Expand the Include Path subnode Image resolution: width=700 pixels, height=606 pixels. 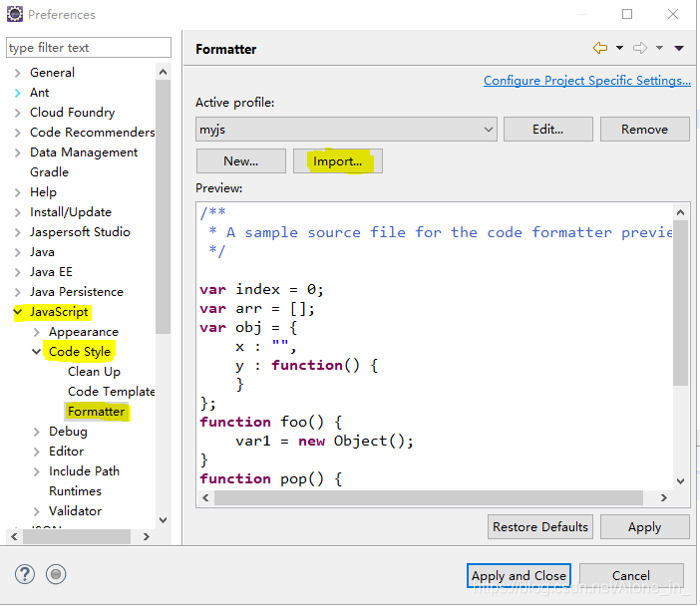click(37, 471)
